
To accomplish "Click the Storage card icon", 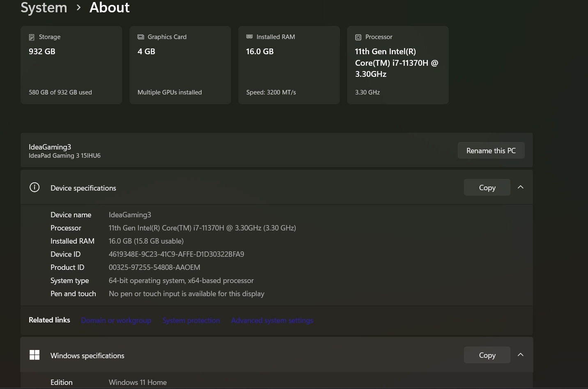I will (32, 37).
